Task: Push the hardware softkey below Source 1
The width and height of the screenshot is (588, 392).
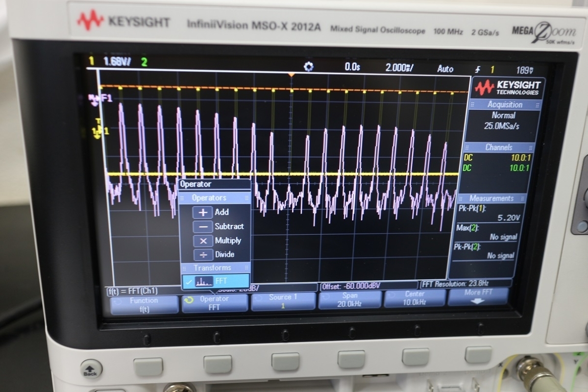Action: pyautogui.click(x=285, y=361)
